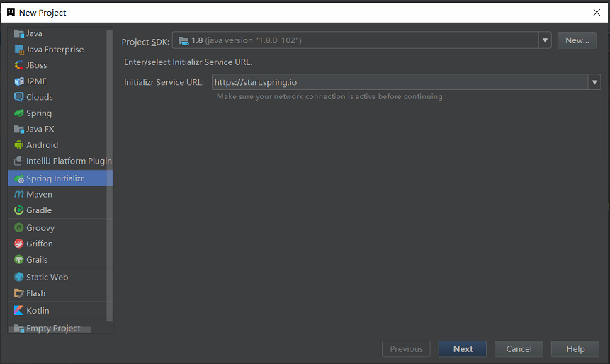Viewport: 610px width, 364px height.
Task: Close the New Project window
Action: click(597, 13)
